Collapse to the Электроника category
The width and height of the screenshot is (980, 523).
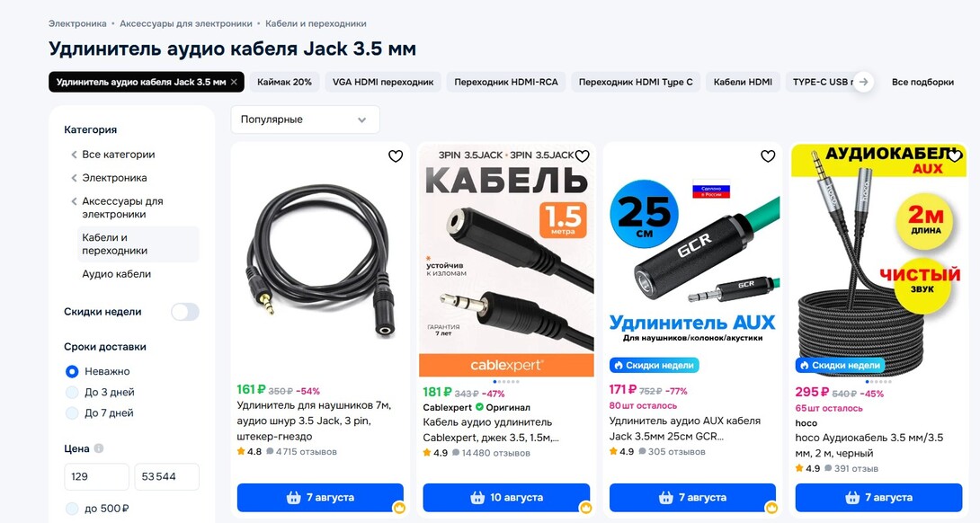click(x=114, y=177)
